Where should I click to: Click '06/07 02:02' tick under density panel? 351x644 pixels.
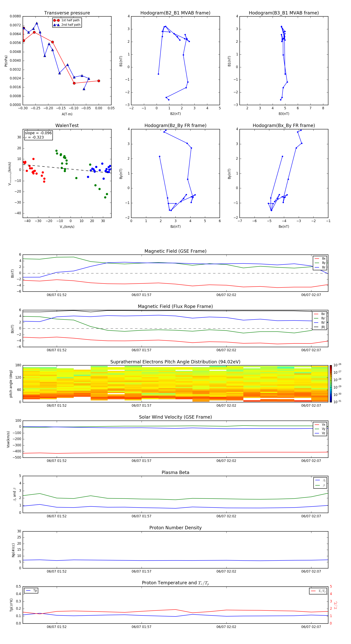tap(226, 571)
